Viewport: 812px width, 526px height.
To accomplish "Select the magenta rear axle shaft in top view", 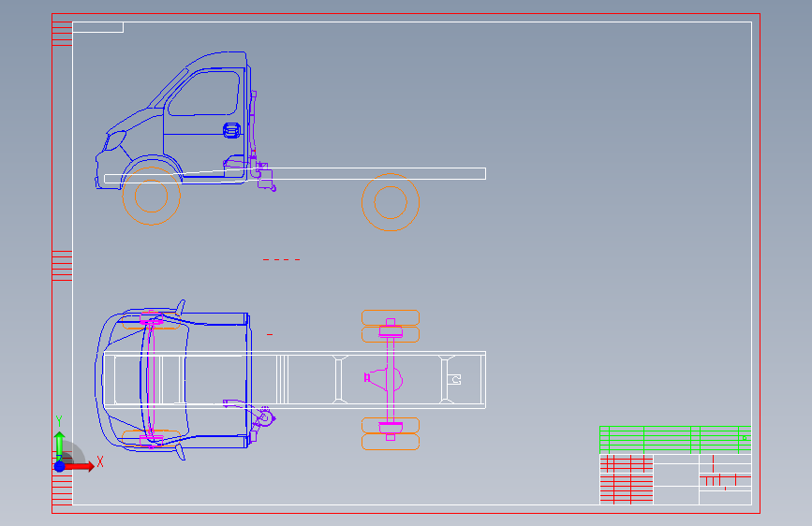I will click(391, 379).
